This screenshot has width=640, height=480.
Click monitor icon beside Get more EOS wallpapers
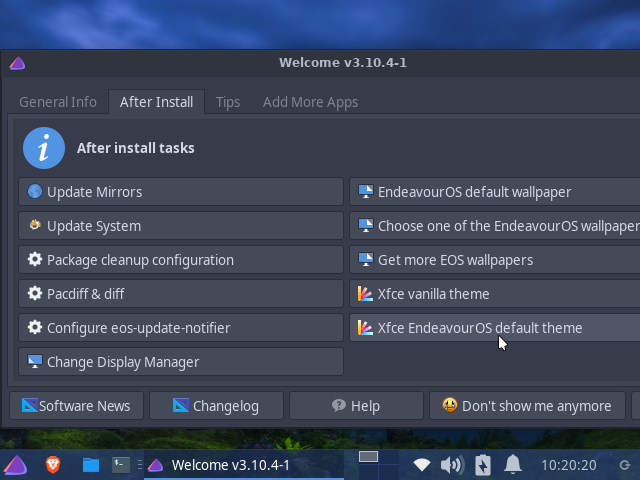tap(365, 259)
